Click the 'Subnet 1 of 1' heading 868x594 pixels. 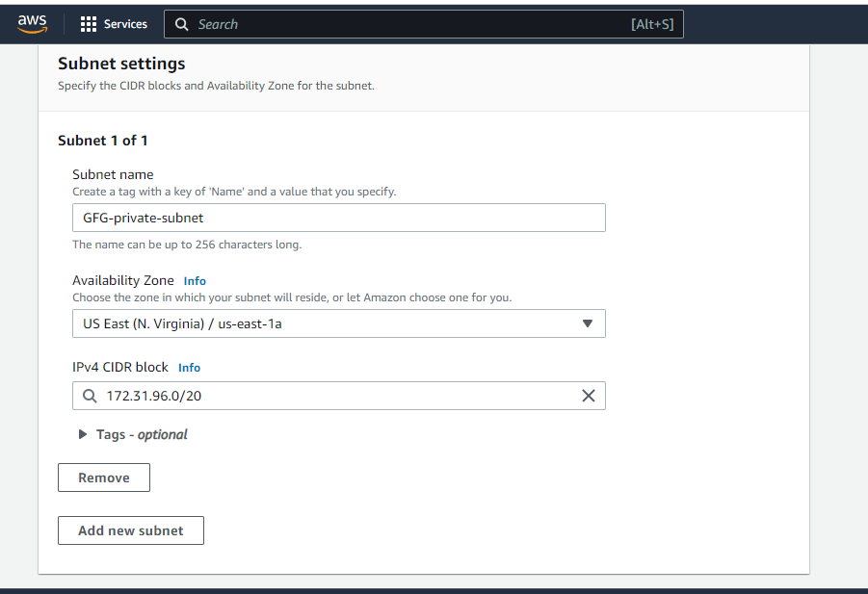103,141
